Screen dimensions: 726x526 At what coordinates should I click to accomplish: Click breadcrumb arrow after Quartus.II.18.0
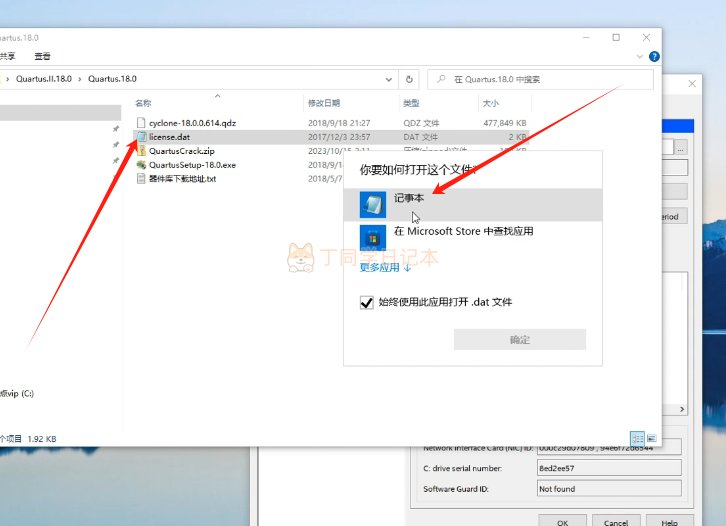[x=80, y=79]
